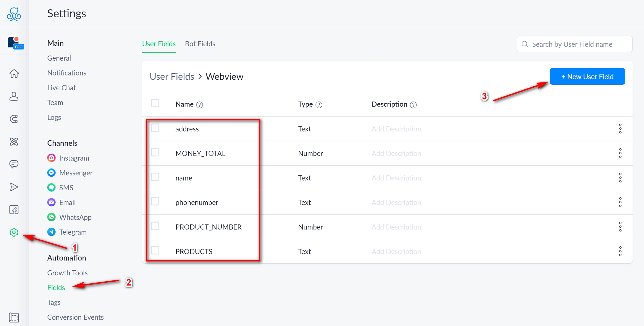
Task: Open the Contacts person icon
Action: [14, 96]
